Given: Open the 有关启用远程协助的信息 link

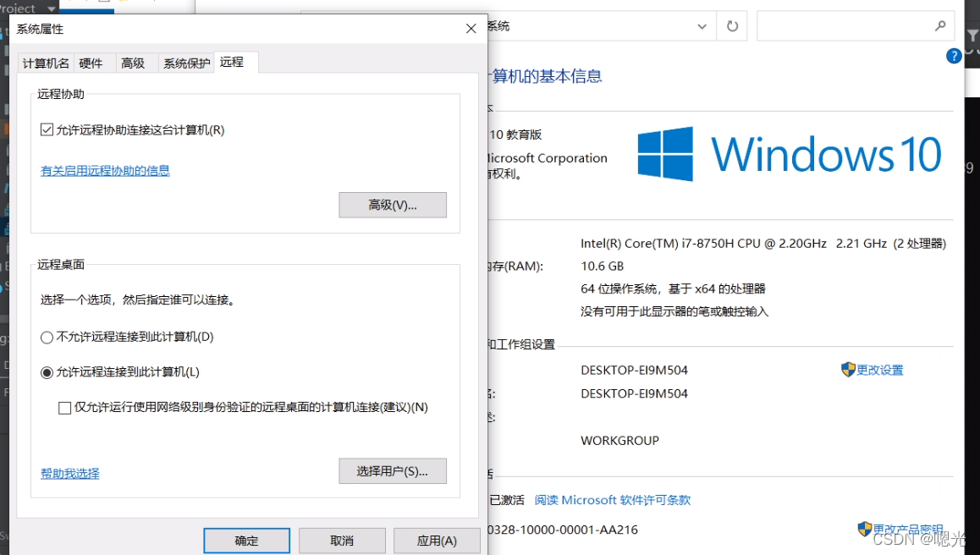Looking at the screenshot, I should click(x=105, y=171).
